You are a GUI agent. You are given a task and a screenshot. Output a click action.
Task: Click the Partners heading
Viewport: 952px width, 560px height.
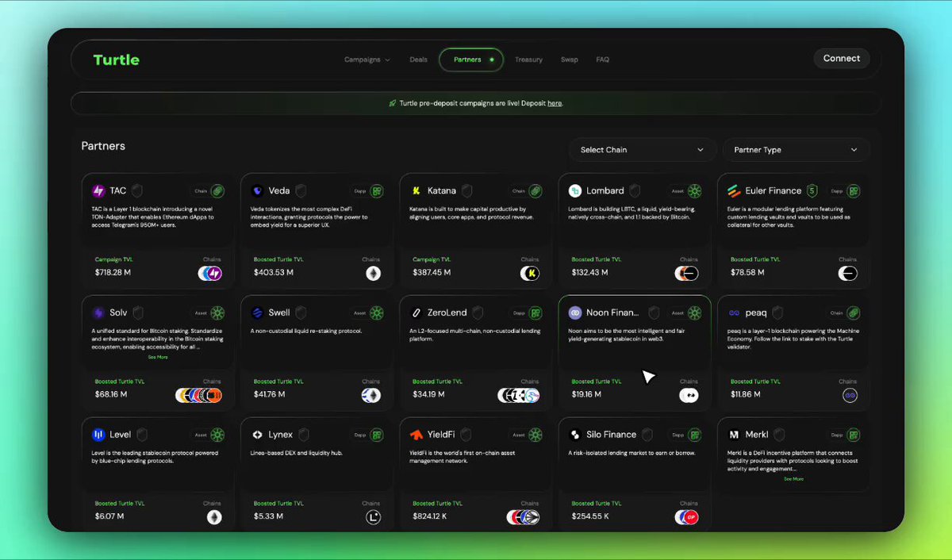(x=103, y=146)
